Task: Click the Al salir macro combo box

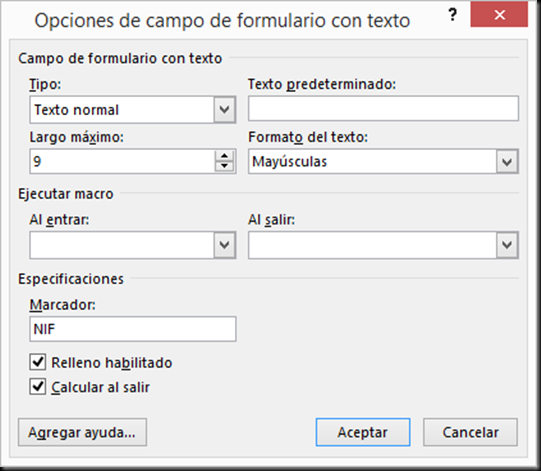Action: [x=383, y=245]
